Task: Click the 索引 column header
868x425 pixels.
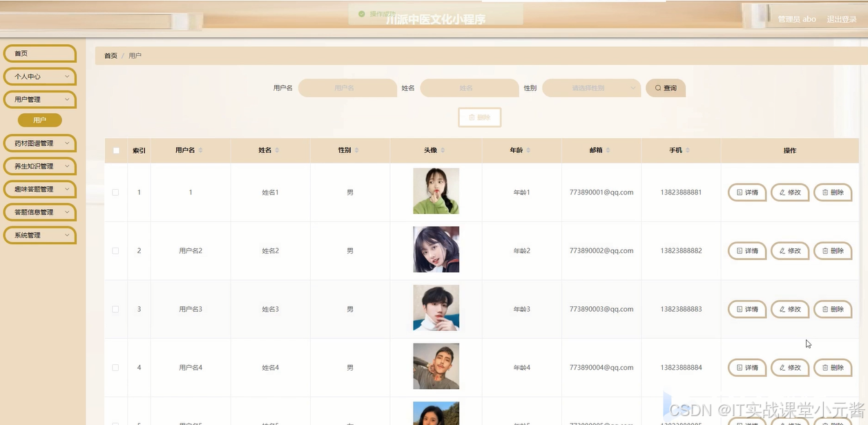Action: [139, 150]
